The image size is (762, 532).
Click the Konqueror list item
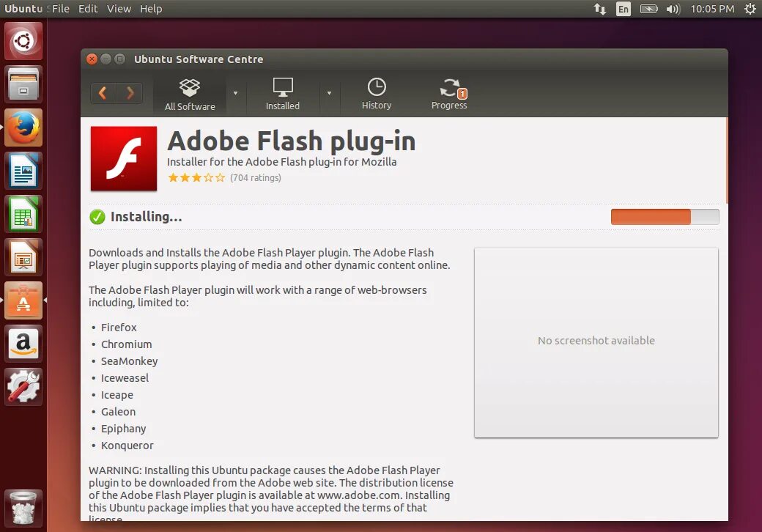(x=127, y=446)
